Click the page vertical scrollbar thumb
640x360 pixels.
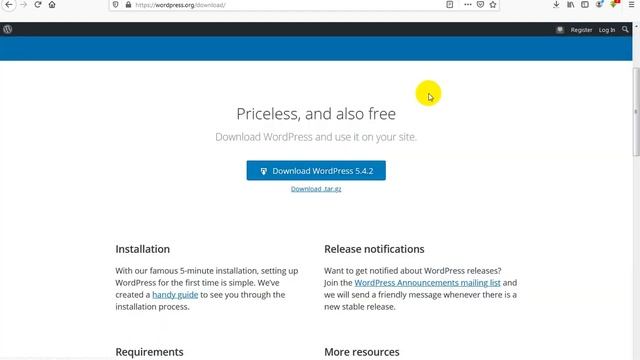tap(636, 111)
